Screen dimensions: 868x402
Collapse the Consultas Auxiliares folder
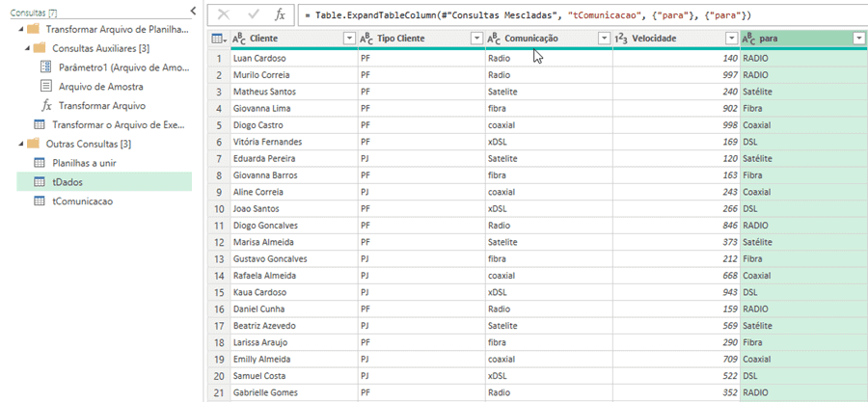pos(27,48)
